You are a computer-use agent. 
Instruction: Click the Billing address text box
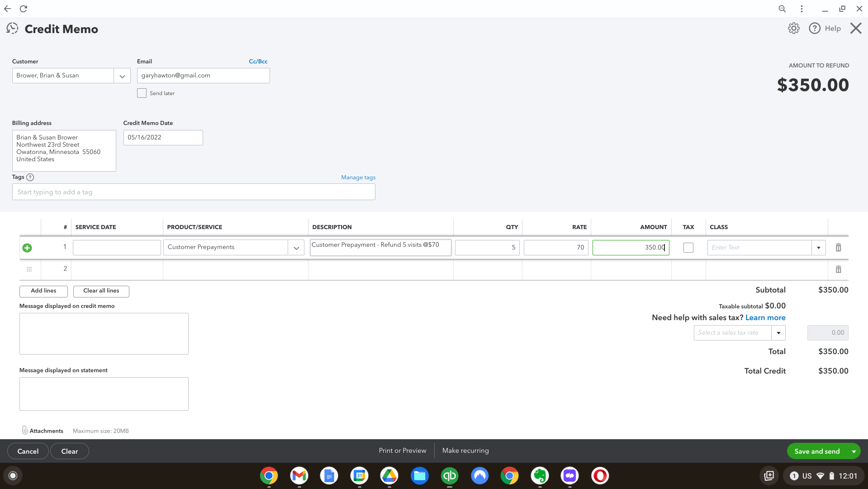(64, 151)
